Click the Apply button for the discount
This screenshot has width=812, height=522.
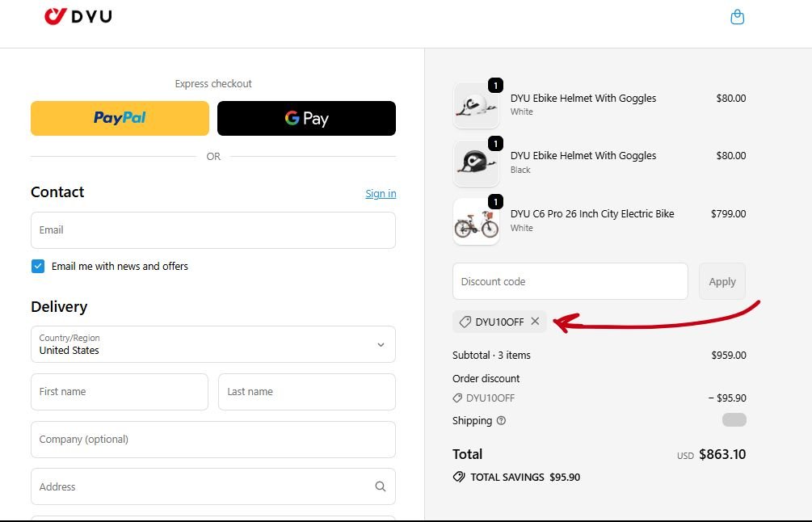(x=722, y=281)
